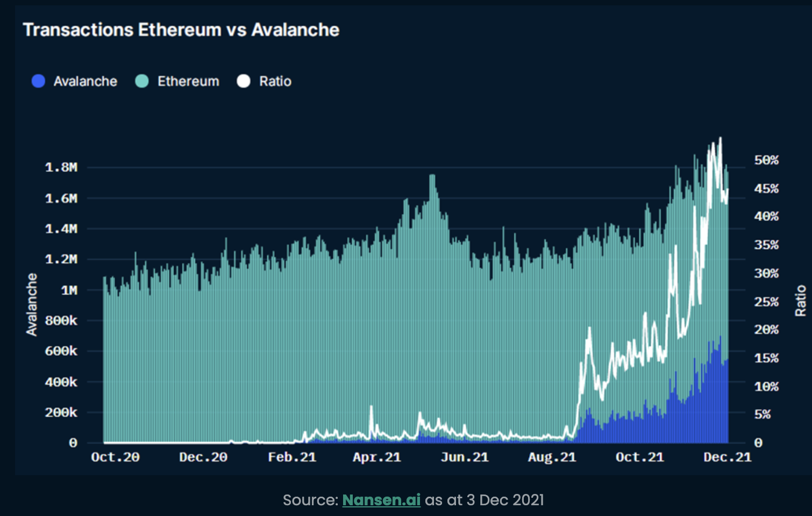Select the Oct.20 x-axis label
The height and width of the screenshot is (516, 812).
click(x=115, y=457)
